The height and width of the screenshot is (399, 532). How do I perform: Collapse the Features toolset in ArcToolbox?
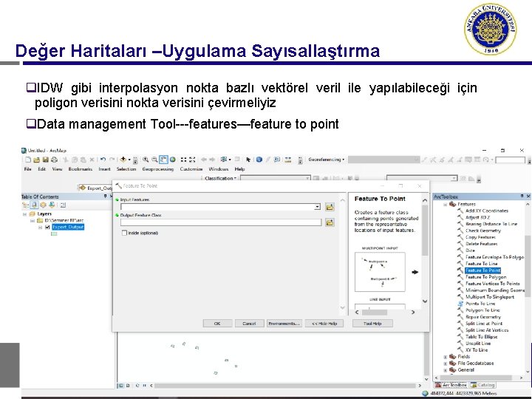tap(445, 204)
